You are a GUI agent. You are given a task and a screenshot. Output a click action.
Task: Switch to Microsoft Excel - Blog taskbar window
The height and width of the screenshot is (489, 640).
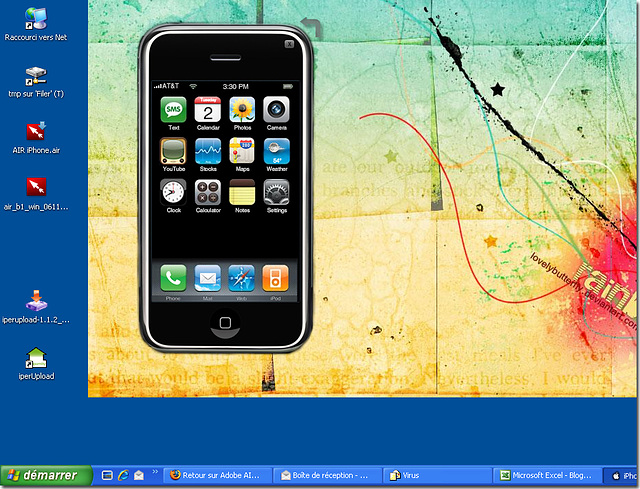547,476
